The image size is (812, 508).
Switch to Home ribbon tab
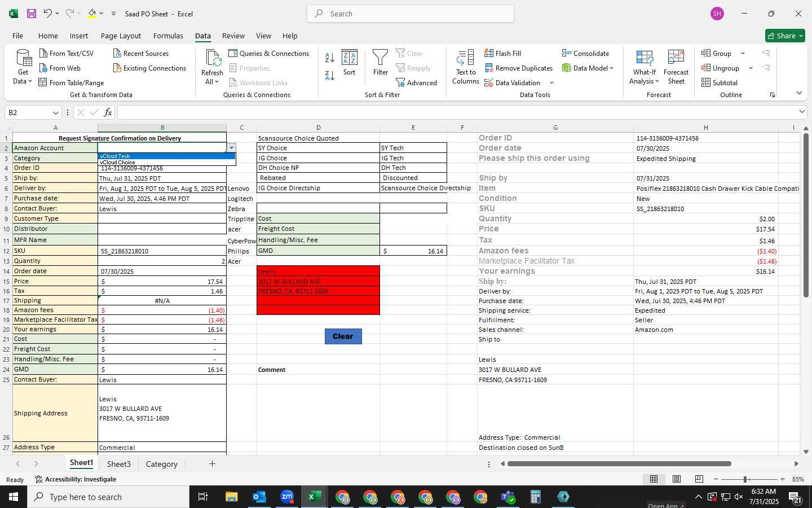click(48, 36)
